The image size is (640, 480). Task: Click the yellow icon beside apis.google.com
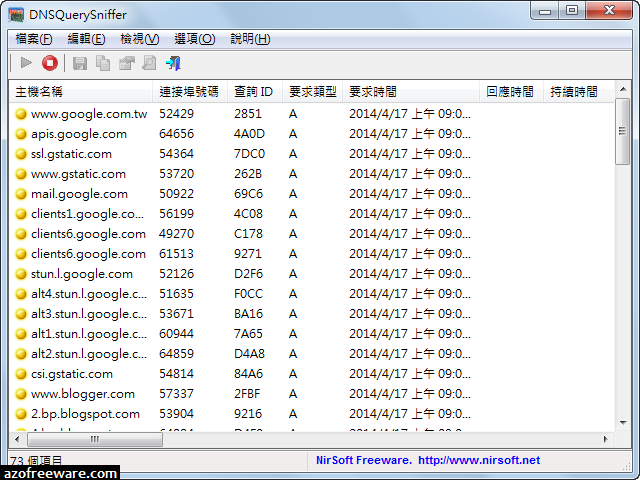coord(21,134)
